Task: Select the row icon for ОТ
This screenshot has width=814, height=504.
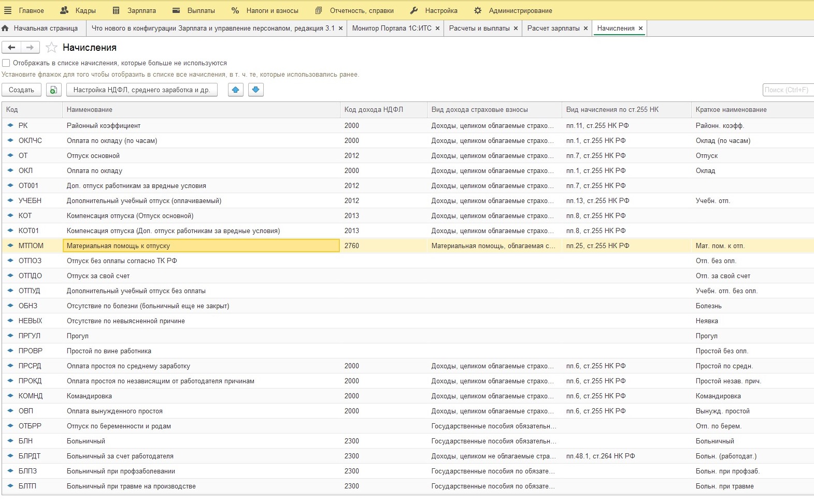Action: coord(10,155)
